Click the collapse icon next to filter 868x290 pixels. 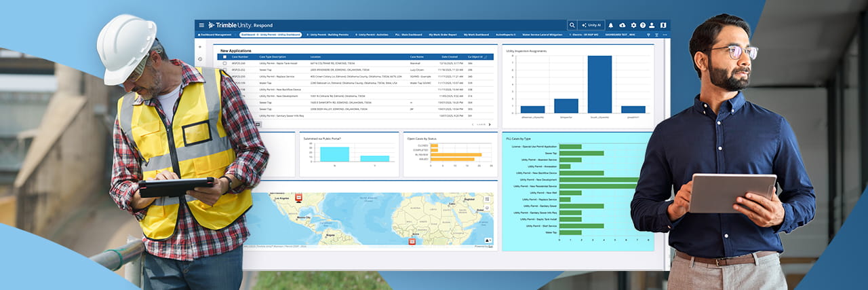(x=656, y=35)
